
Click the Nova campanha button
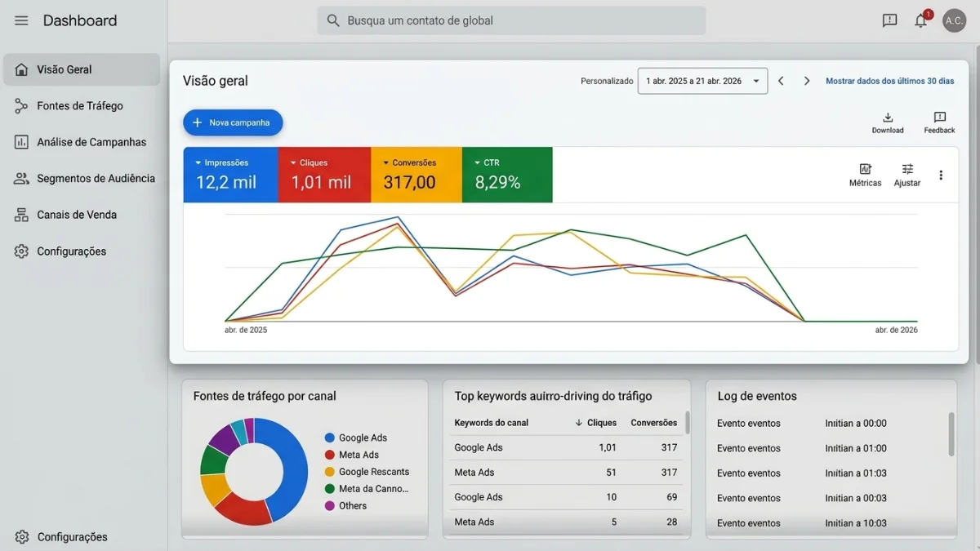pyautogui.click(x=233, y=122)
